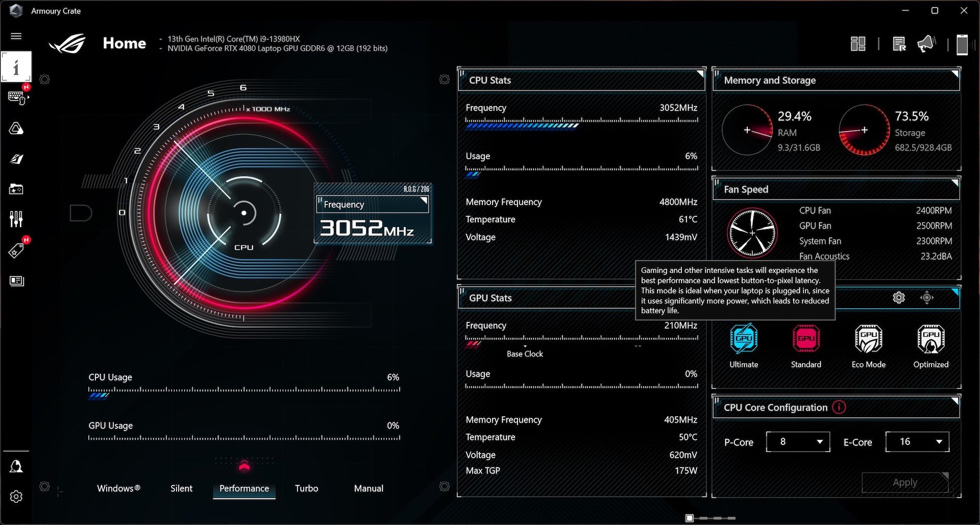980x525 pixels.
Task: Click the CPU Stats panel header
Action: coord(581,80)
